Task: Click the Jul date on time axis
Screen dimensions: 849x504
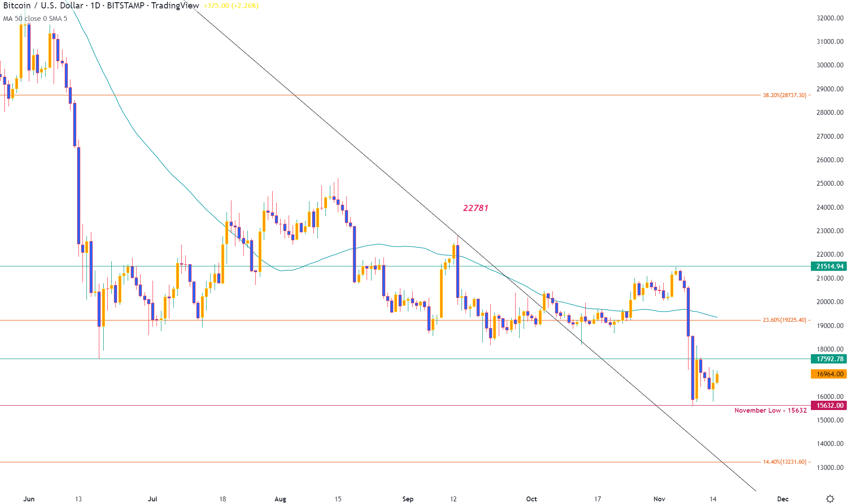Action: [x=153, y=499]
